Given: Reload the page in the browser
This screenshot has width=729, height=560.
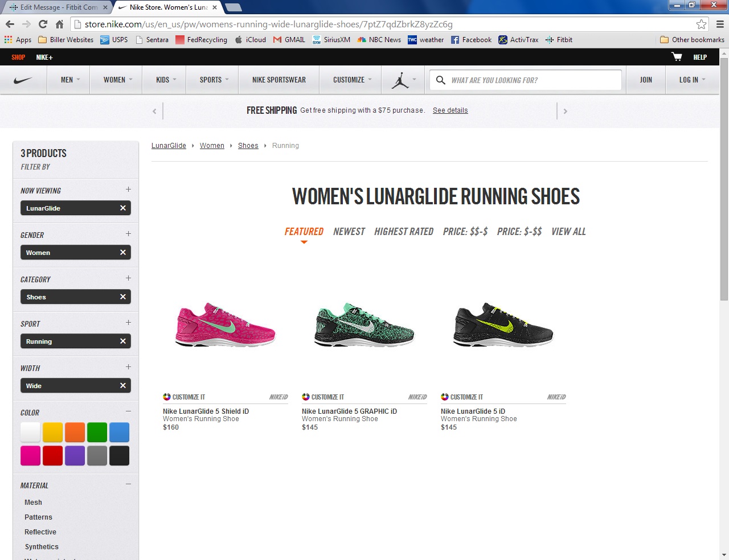Looking at the screenshot, I should coord(43,24).
